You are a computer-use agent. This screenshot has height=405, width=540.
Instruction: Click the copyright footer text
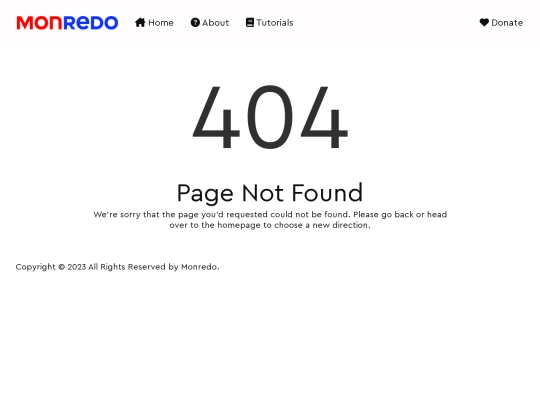pos(117,267)
